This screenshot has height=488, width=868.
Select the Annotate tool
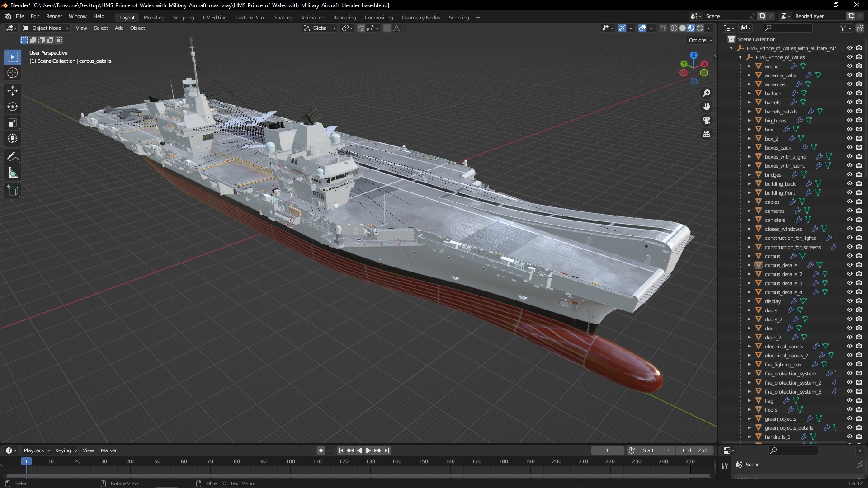point(13,157)
